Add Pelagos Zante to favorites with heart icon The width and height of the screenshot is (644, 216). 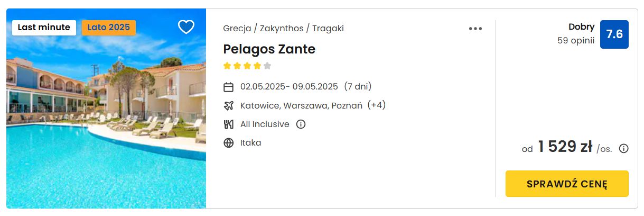pyautogui.click(x=186, y=27)
